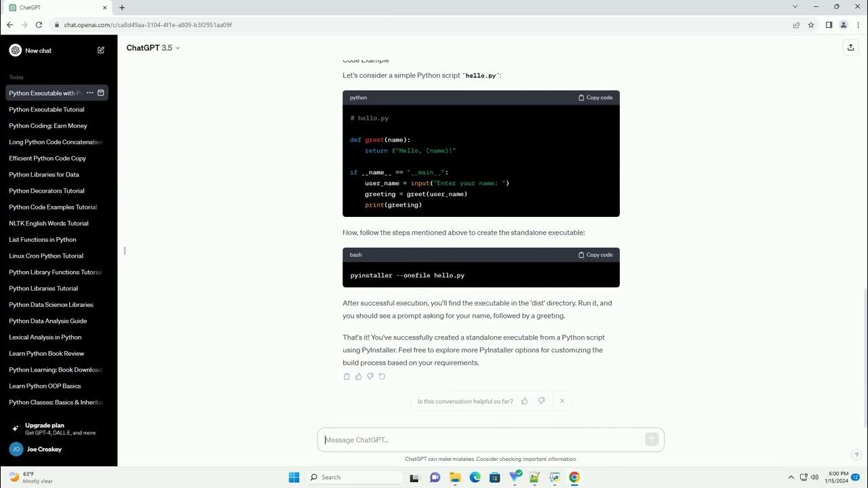Thumbs down the ChatGPT response
868x488 pixels.
(x=370, y=376)
